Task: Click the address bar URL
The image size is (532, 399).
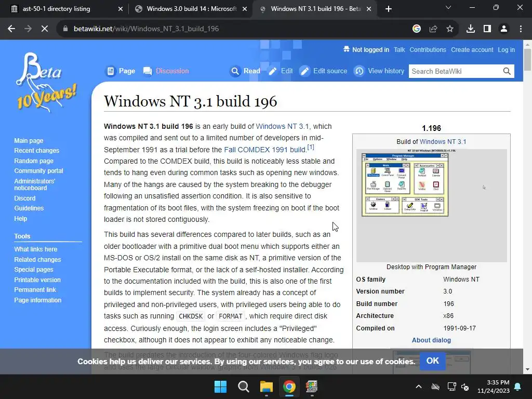Action: click(146, 29)
